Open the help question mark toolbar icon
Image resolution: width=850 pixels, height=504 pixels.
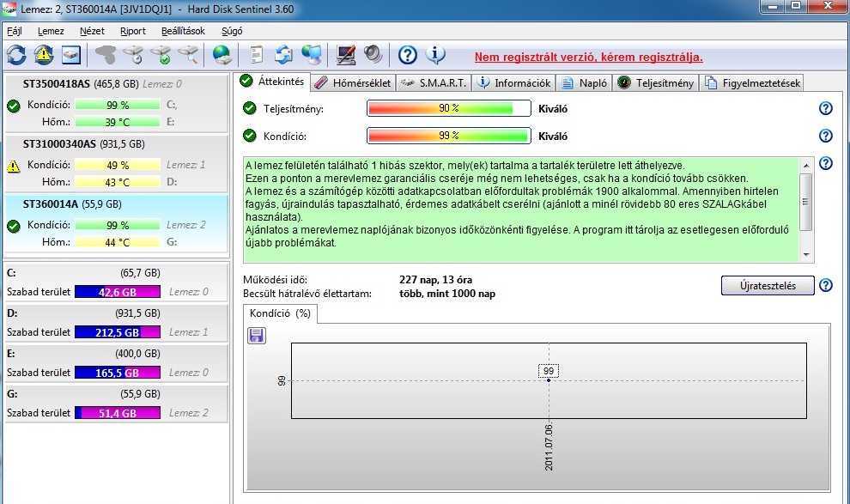(x=408, y=55)
